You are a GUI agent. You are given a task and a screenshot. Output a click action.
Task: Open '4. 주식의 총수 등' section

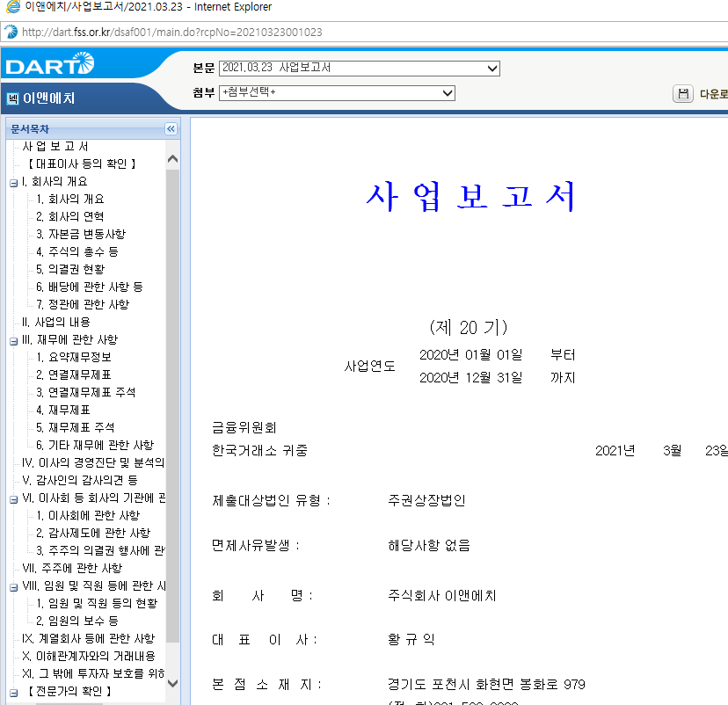coord(77,252)
